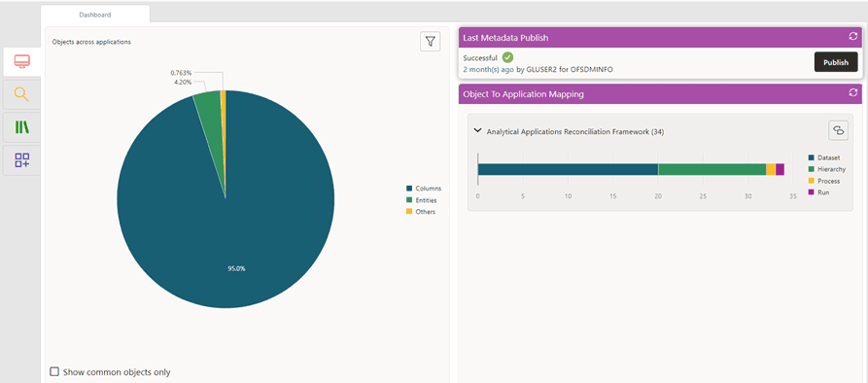Click the link icon beside Reconciliation Framework

click(838, 130)
